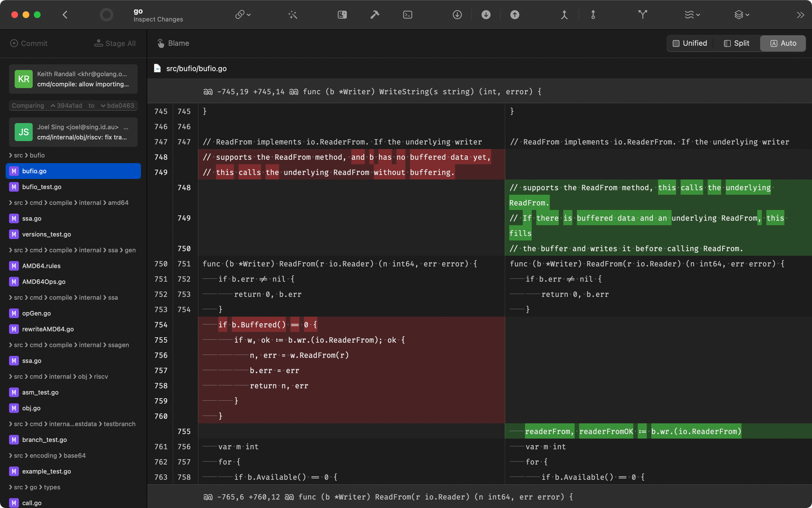The width and height of the screenshot is (812, 508).
Task: Open the stash layers dropdown
Action: coord(742,15)
